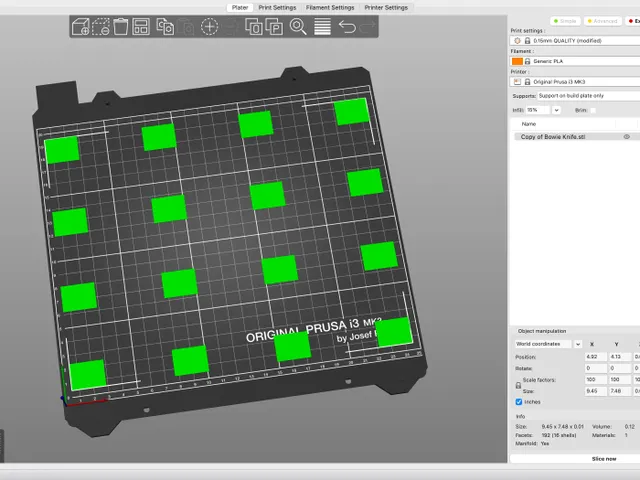Screen dimensions: 640x480
Task: Click the greyed Paste icon
Action: (187, 27)
